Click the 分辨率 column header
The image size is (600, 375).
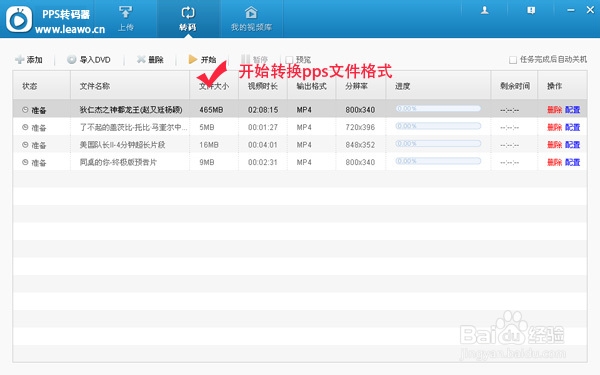click(x=356, y=86)
